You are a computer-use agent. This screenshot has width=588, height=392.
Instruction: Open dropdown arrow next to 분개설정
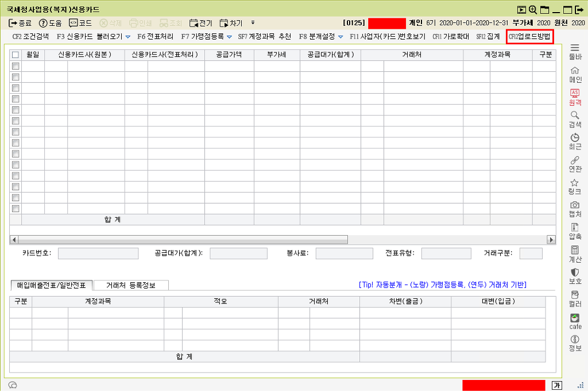341,37
